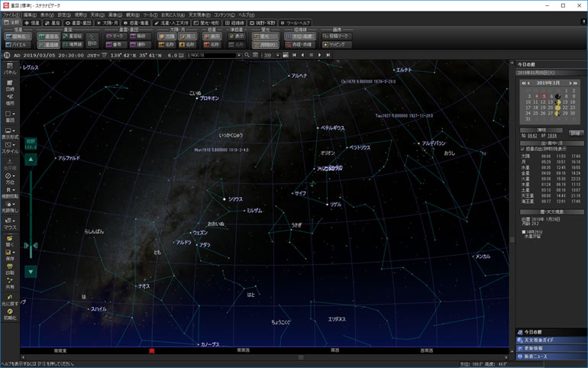Toggle the 星座線 constellation lines button
The height and width of the screenshot is (368, 588).
pyautogui.click(x=49, y=44)
